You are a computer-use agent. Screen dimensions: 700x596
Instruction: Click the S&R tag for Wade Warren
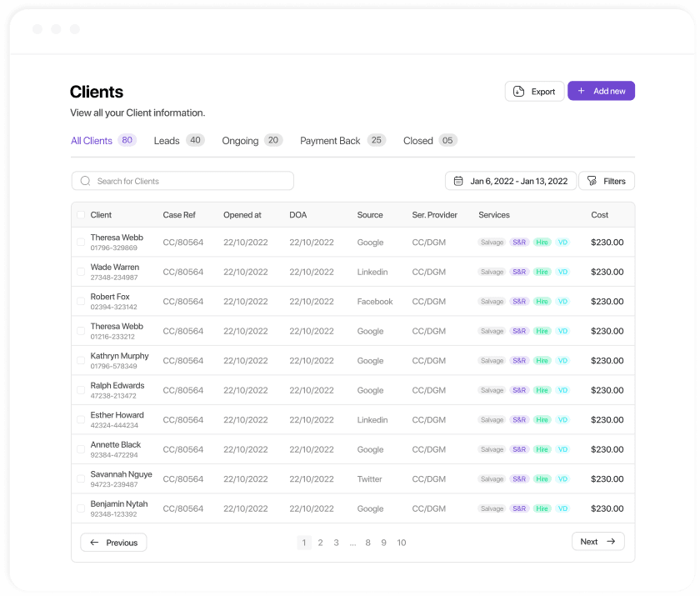[519, 272]
